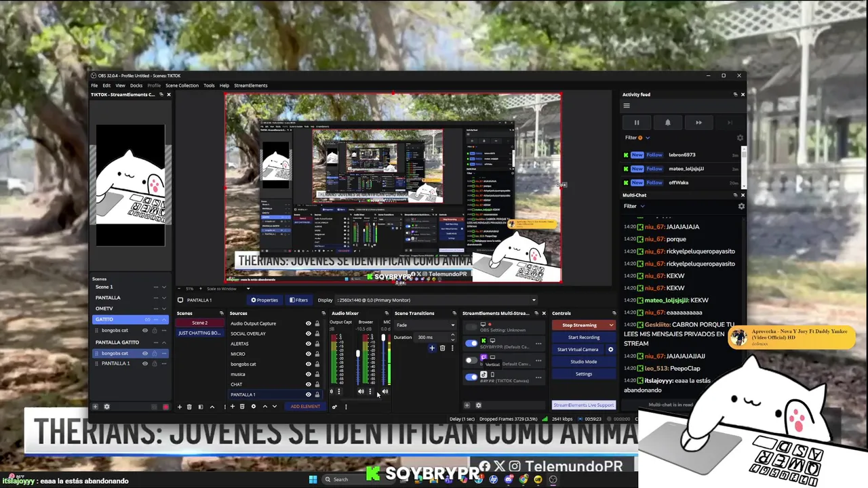
Task: Hide PANTALLA 1 in the canvas panel
Action: coord(145,363)
